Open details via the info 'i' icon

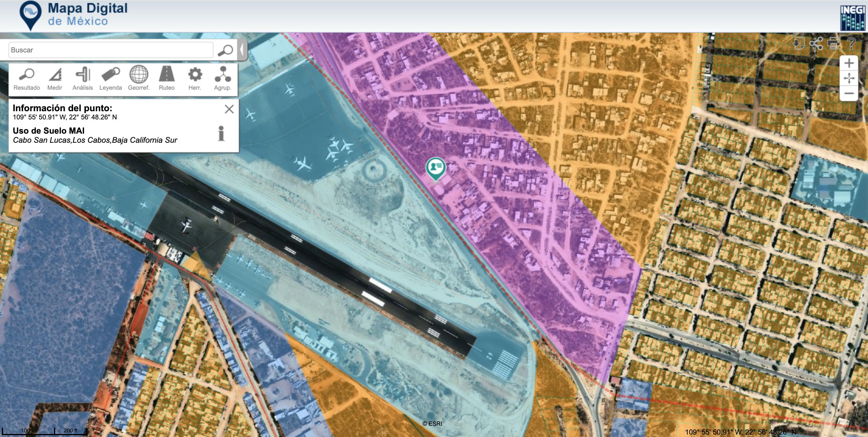tap(221, 134)
